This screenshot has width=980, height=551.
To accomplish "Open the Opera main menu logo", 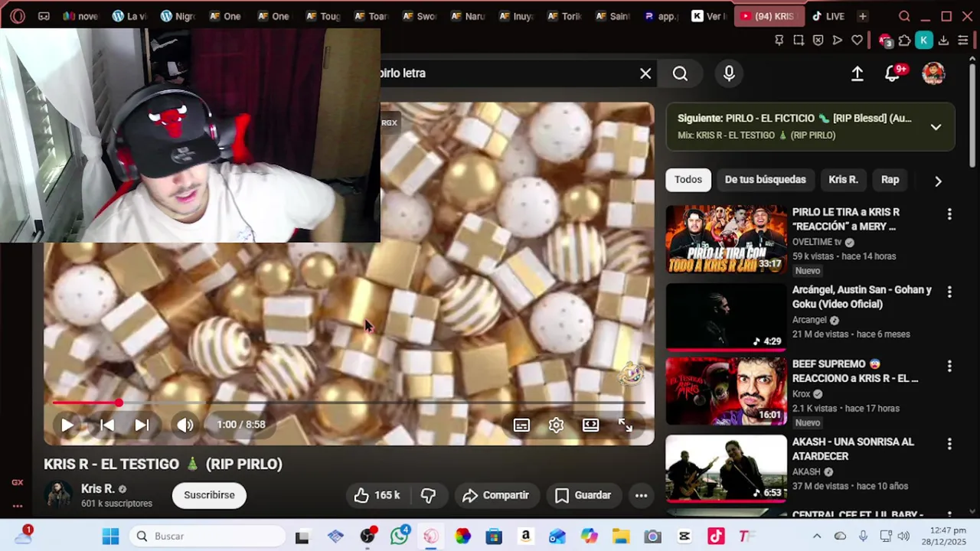I will [17, 16].
